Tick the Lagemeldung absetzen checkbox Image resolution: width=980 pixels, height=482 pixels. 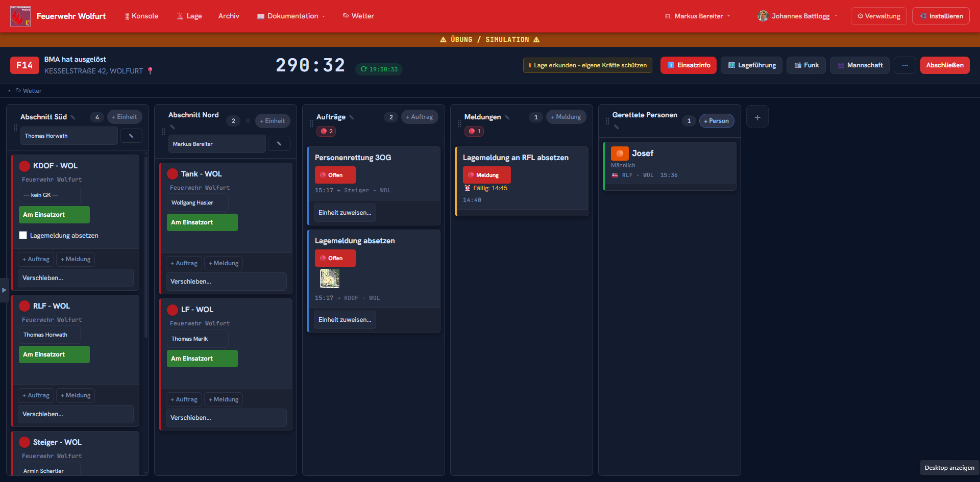point(23,235)
